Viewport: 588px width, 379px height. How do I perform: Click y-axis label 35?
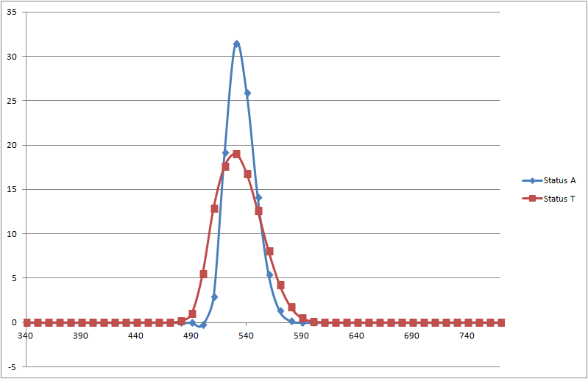pos(12,12)
